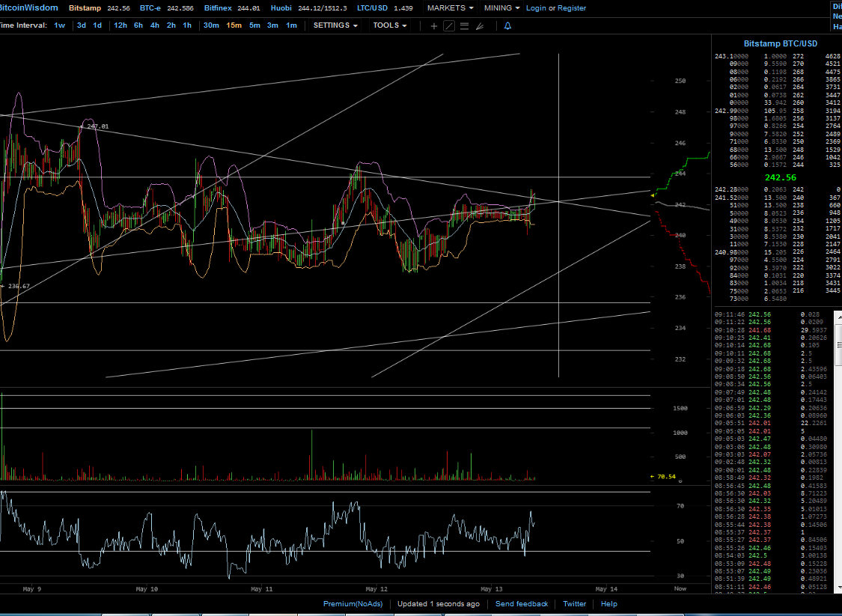
Task: Click the 70.54 volume indicator label
Action: pyautogui.click(x=666, y=476)
